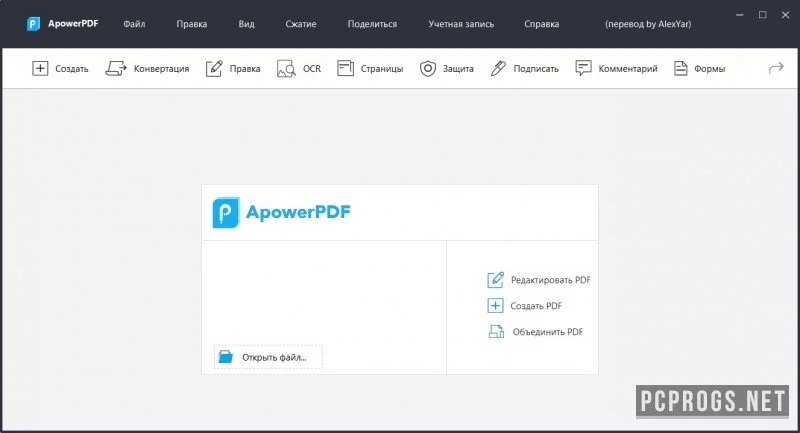Open the Комментарий speech bubble icon

(x=583, y=68)
